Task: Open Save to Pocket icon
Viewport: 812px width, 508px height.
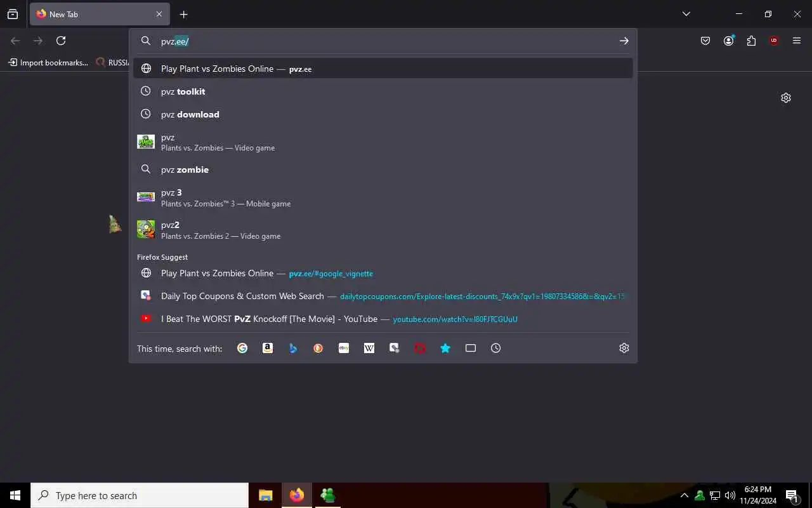Action: tap(705, 41)
